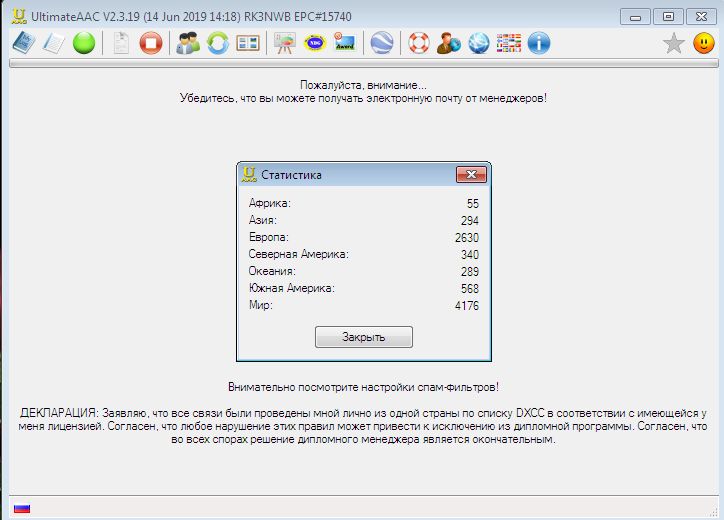Minimize the UltimateAAC window
This screenshot has height=520, width=724.
635,17
